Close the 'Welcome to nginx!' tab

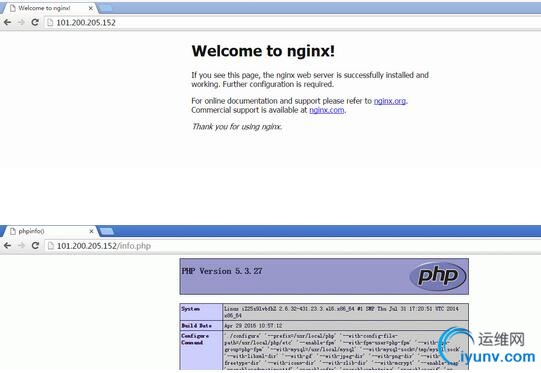click(91, 8)
